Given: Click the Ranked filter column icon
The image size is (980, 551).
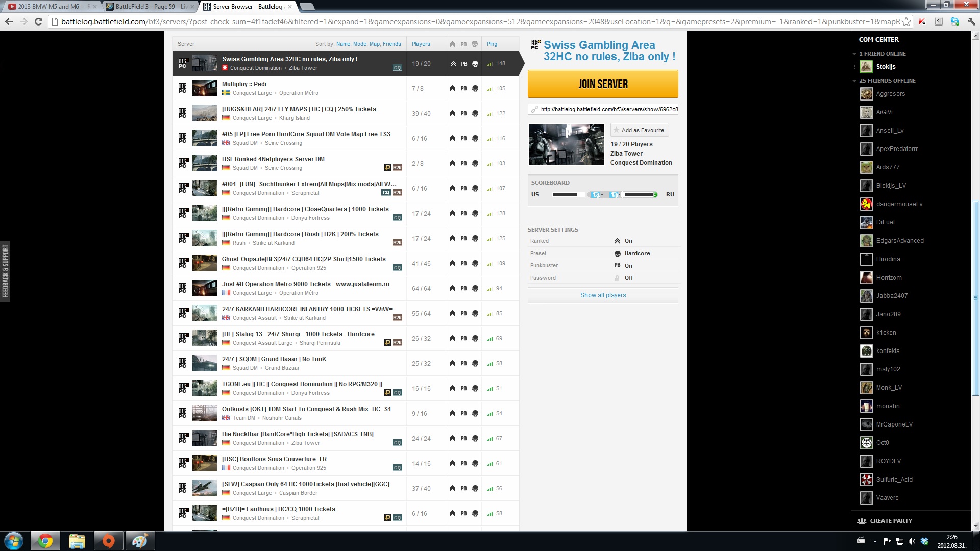Looking at the screenshot, I should 452,44.
